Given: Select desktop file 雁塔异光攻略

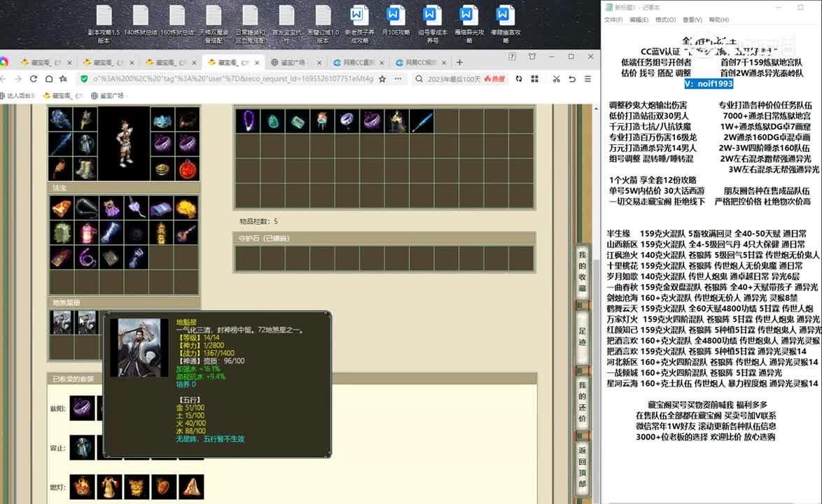Looking at the screenshot, I should tap(468, 24).
